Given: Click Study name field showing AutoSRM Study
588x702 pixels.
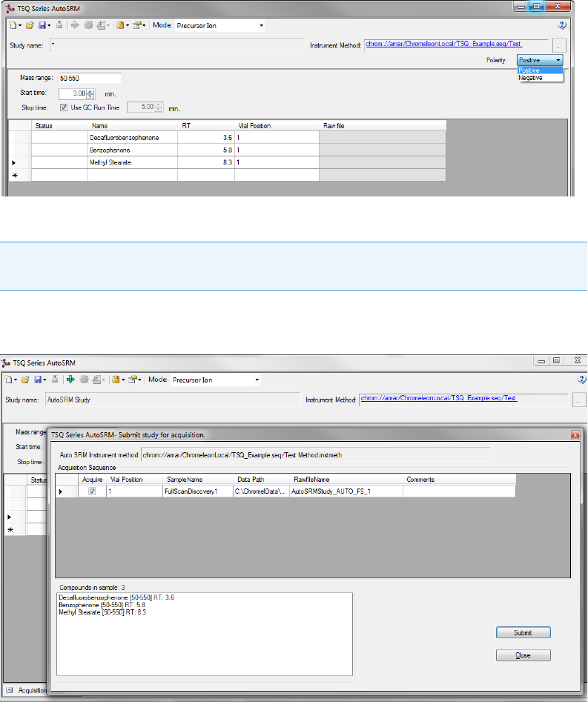Looking at the screenshot, I should click(173, 400).
